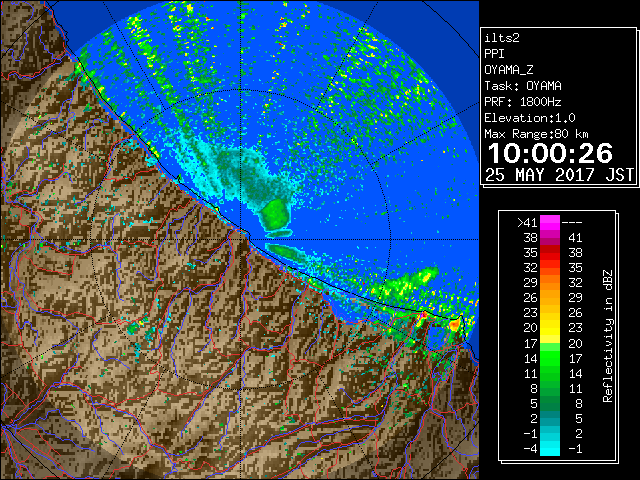Click the large green oval echo offshore
The height and width of the screenshot is (480, 640).
click(274, 213)
